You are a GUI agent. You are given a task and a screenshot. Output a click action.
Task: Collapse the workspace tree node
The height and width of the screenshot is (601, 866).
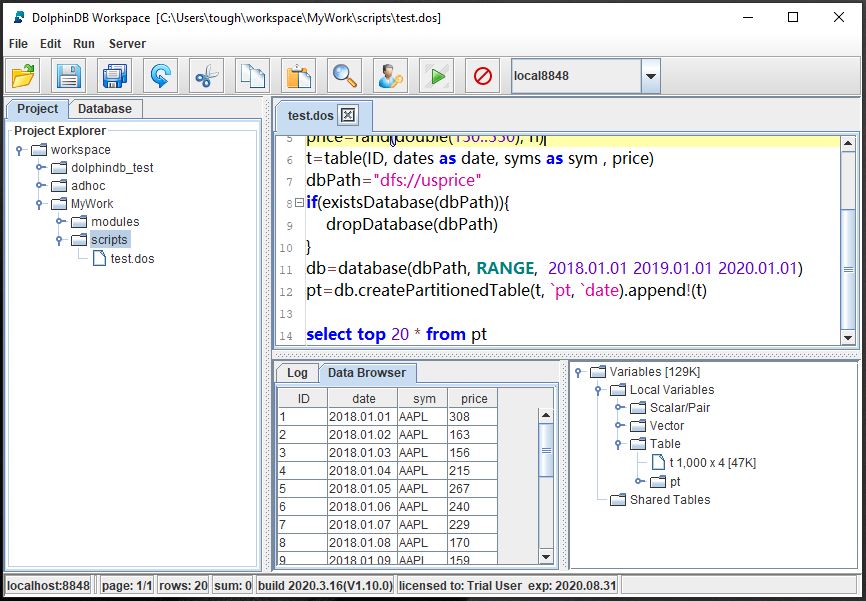click(19, 150)
